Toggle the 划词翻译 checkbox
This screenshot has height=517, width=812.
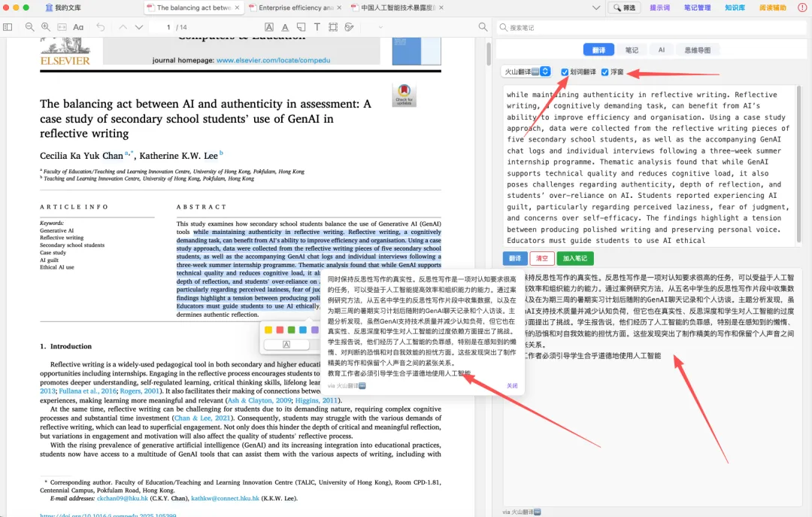(565, 72)
